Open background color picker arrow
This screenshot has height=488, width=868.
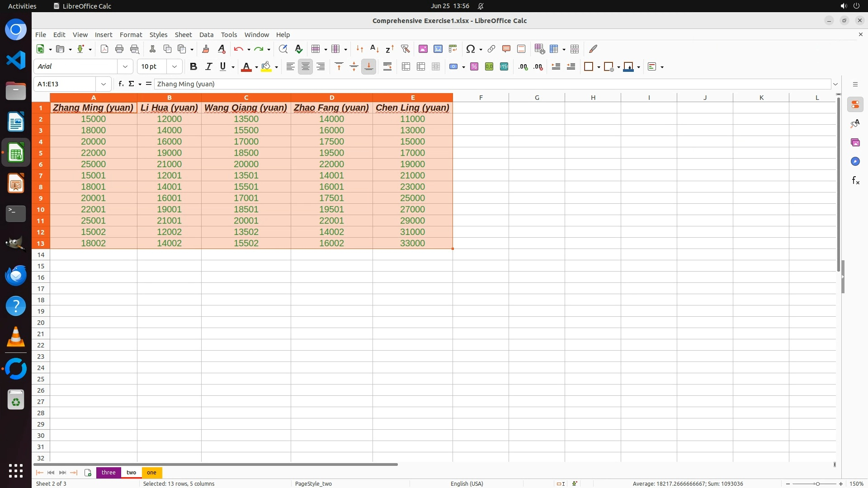tap(276, 67)
